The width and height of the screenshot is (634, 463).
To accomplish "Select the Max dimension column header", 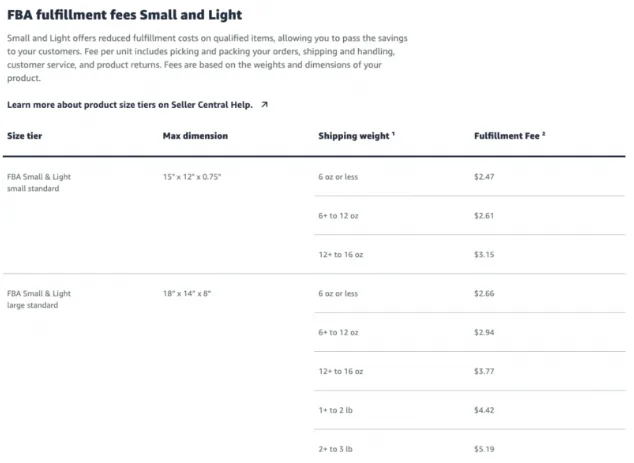I will point(195,136).
